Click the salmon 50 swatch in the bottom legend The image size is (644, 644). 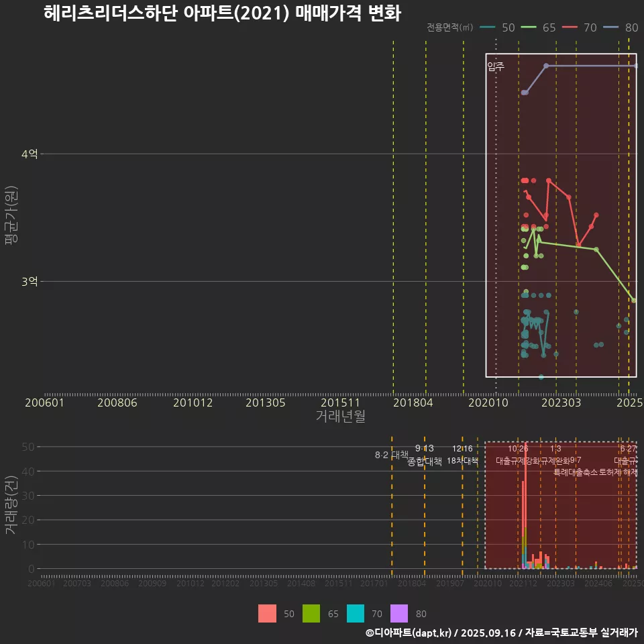point(267,614)
